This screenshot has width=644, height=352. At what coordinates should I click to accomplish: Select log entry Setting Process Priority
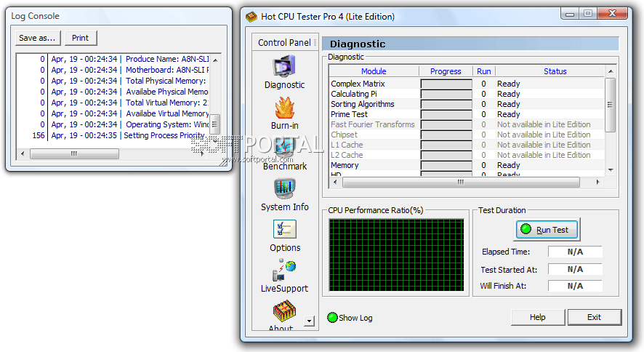[113, 135]
